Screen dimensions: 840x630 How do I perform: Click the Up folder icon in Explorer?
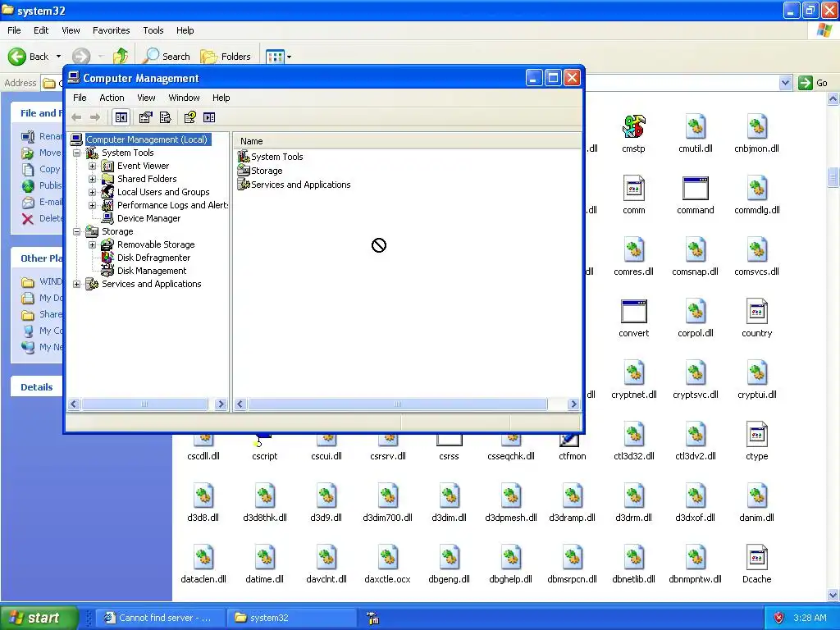121,57
